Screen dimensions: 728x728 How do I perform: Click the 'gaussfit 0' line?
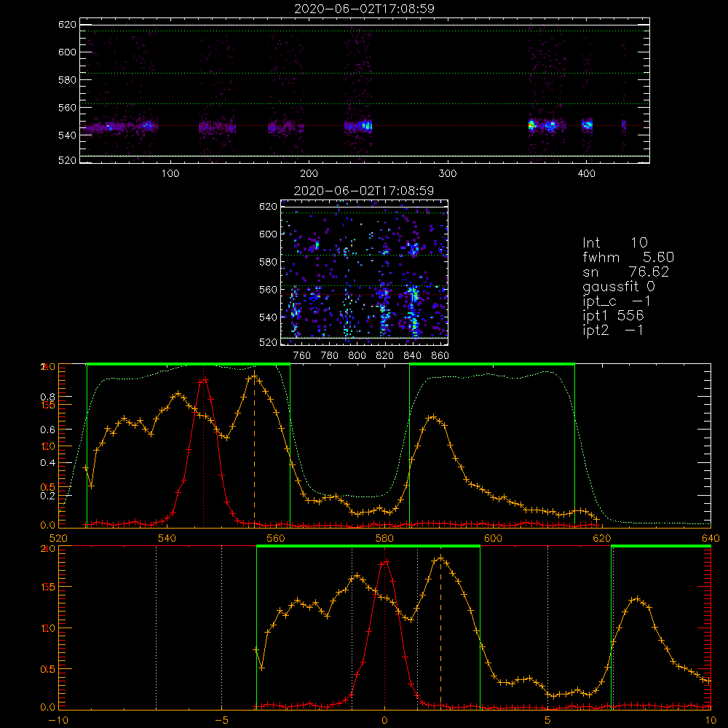[619, 286]
